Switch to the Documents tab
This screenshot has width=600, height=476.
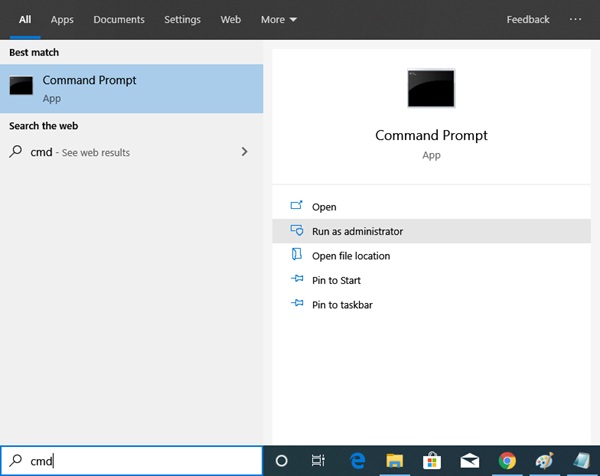pyautogui.click(x=119, y=19)
